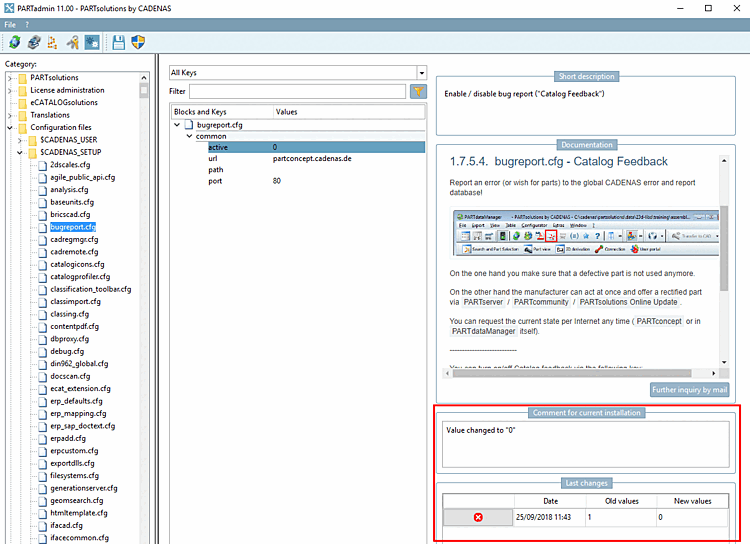Select eCATALOGsolutions category
The width and height of the screenshot is (750, 544).
pos(64,102)
